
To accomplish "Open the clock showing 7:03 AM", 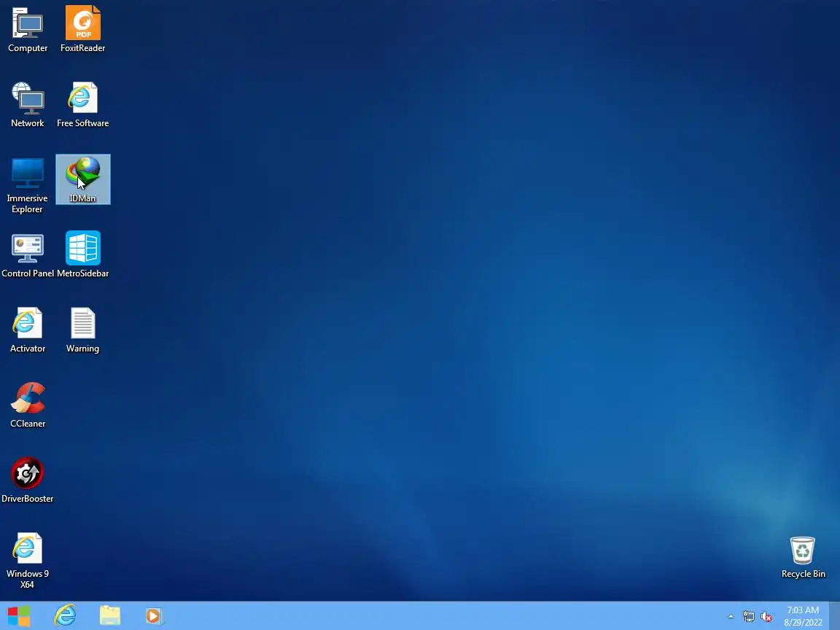I will tap(803, 616).
